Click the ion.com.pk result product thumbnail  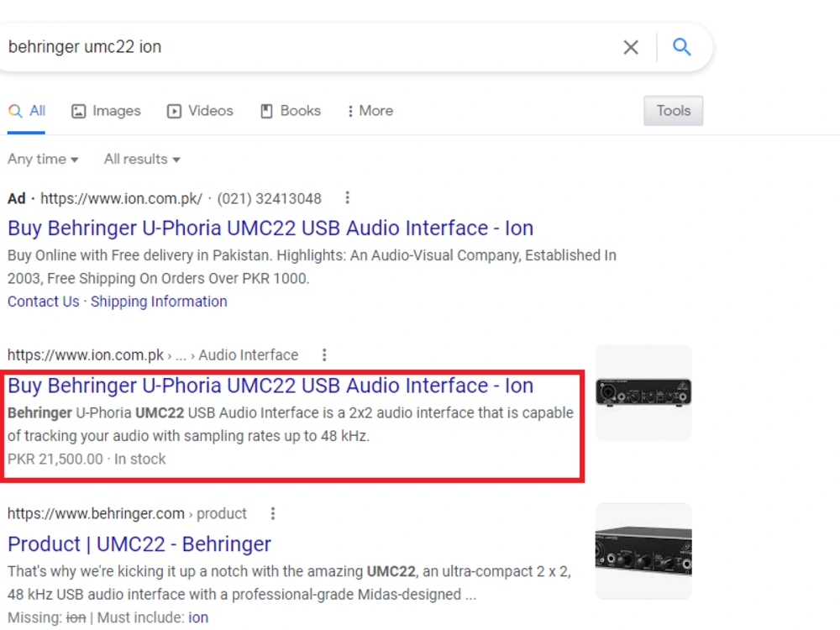click(x=643, y=392)
